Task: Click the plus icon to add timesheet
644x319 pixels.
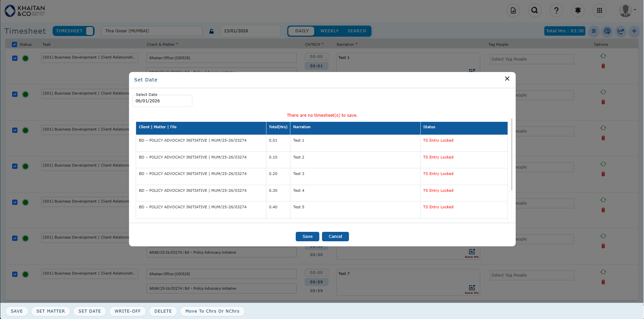Action: [x=634, y=31]
